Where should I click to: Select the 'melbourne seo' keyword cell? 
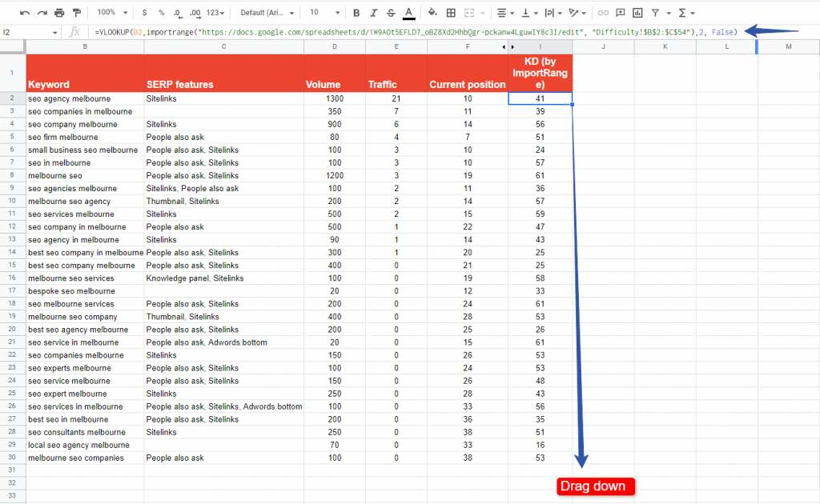tap(85, 175)
